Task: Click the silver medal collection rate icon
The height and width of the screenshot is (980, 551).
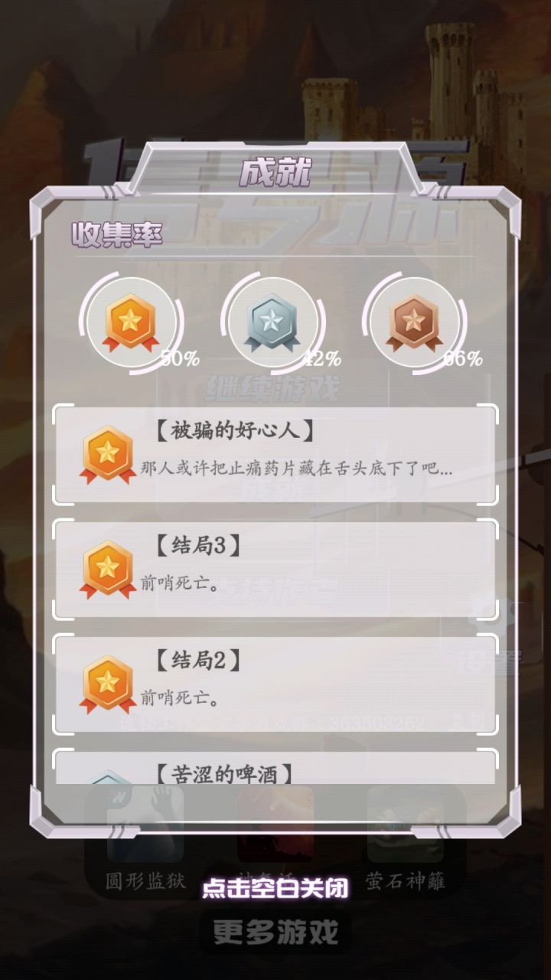Action: [272, 323]
